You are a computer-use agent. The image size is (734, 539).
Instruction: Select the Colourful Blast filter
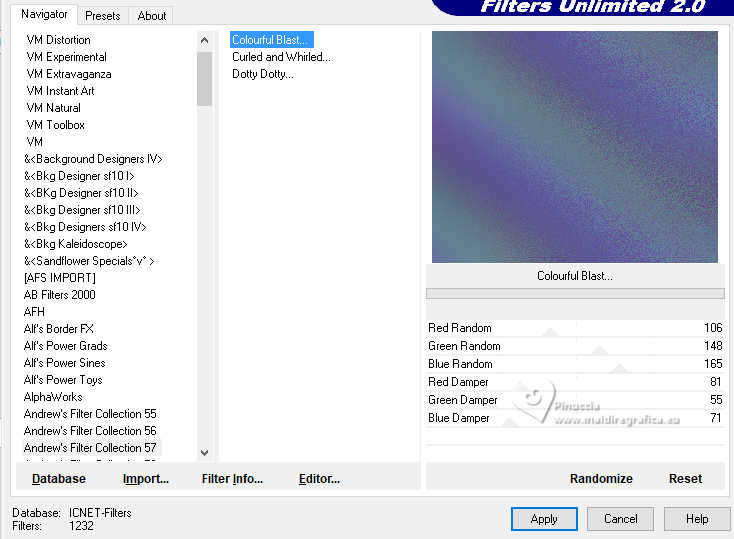(271, 40)
